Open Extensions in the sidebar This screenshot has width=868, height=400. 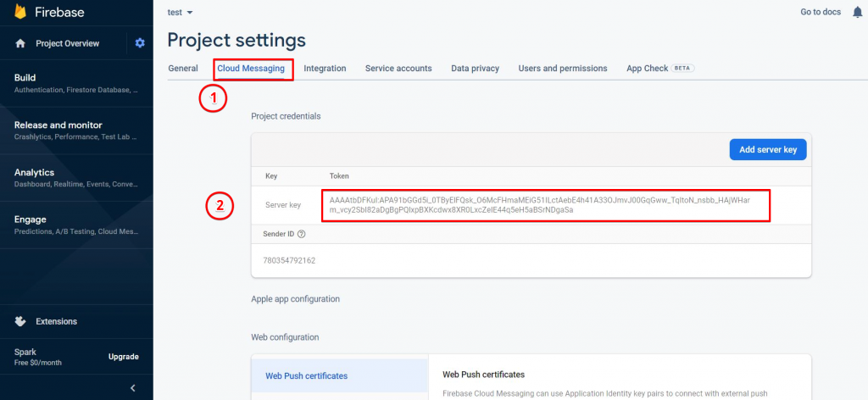point(57,321)
